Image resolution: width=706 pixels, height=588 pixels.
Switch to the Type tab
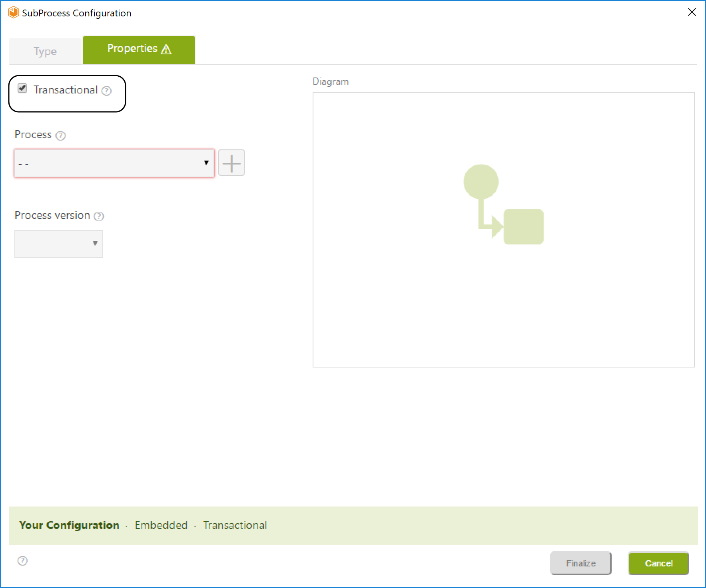[x=45, y=51]
